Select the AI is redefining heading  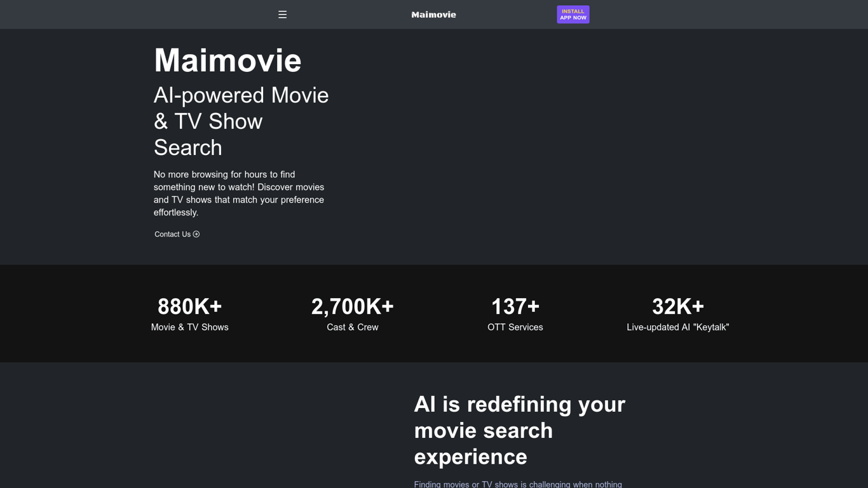[519, 430]
